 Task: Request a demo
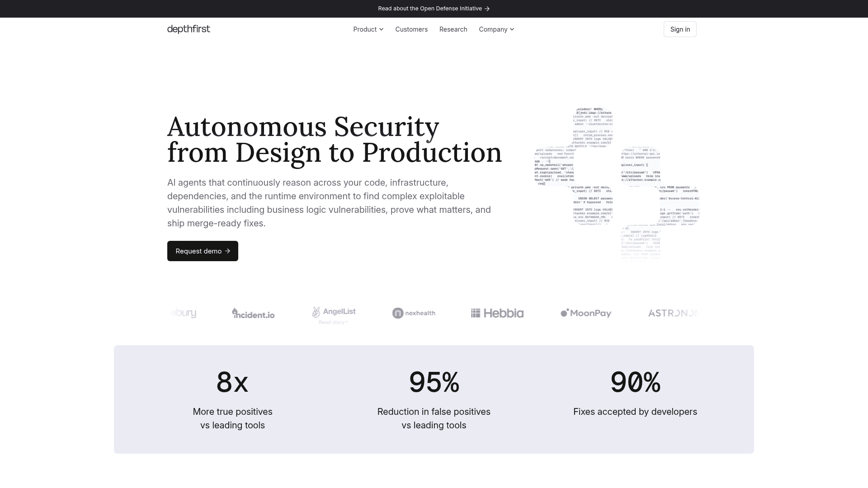(x=203, y=251)
